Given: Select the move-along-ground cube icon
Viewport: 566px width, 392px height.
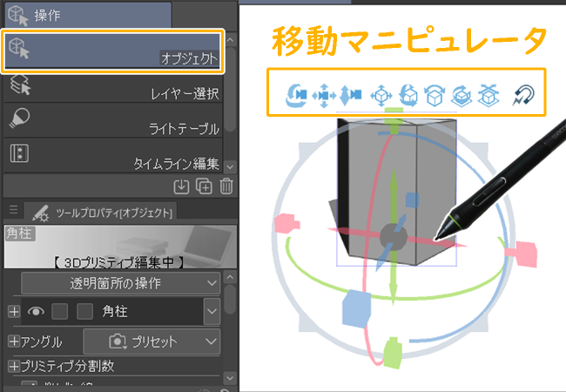Looking at the screenshot, I should 489,96.
